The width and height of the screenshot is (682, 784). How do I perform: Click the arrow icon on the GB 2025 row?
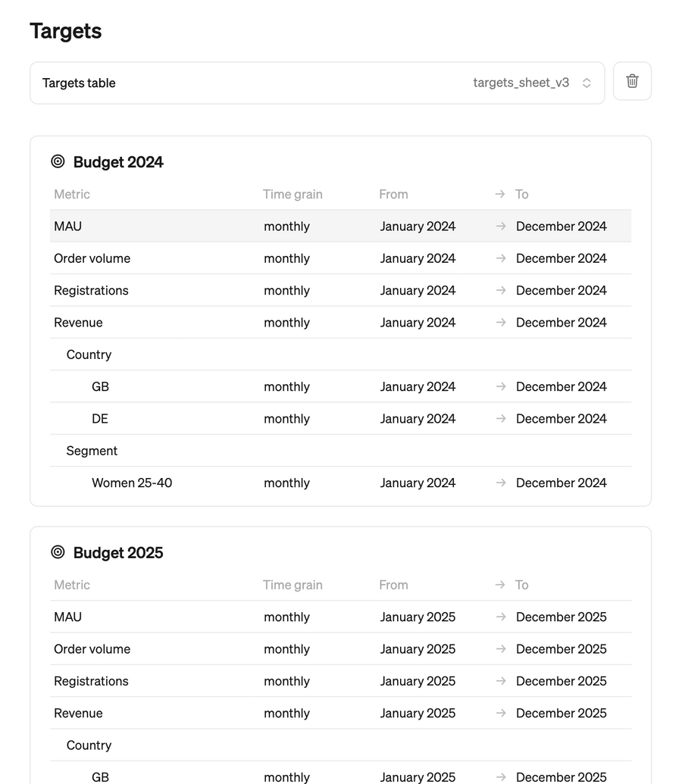point(499,776)
